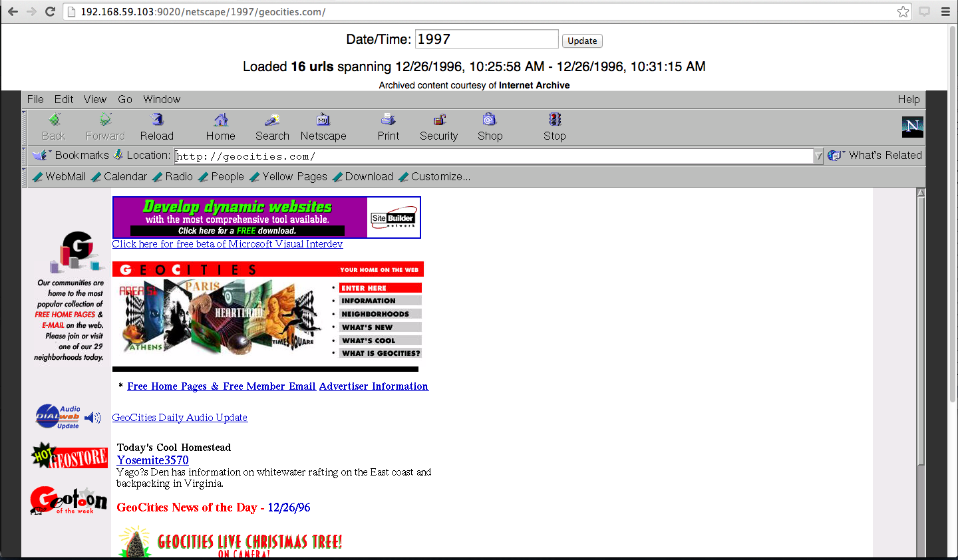
Task: Open the Help menu
Action: [909, 99]
